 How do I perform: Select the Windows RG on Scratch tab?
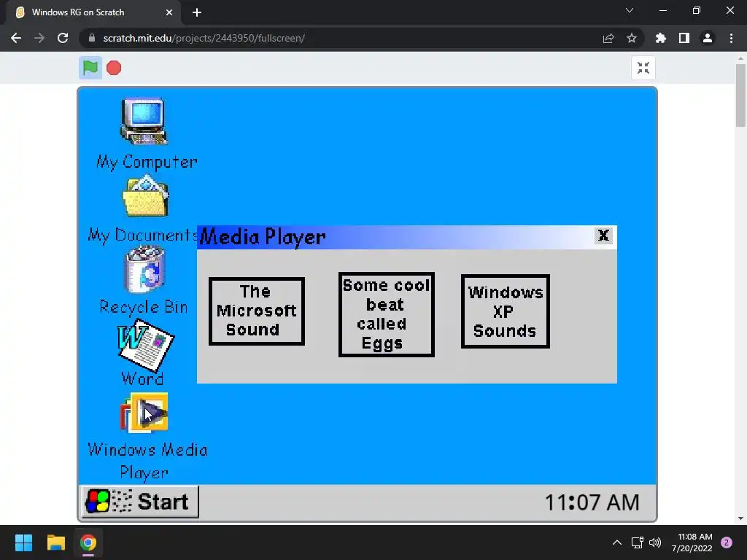point(93,12)
